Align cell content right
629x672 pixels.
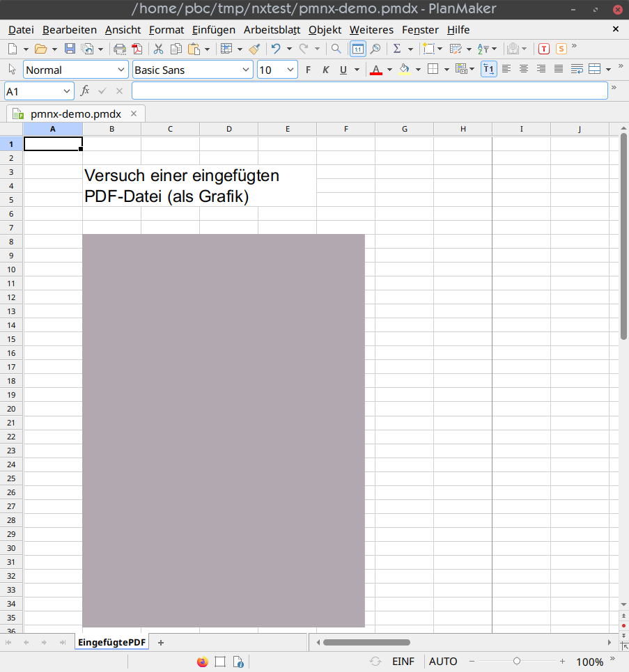click(541, 68)
